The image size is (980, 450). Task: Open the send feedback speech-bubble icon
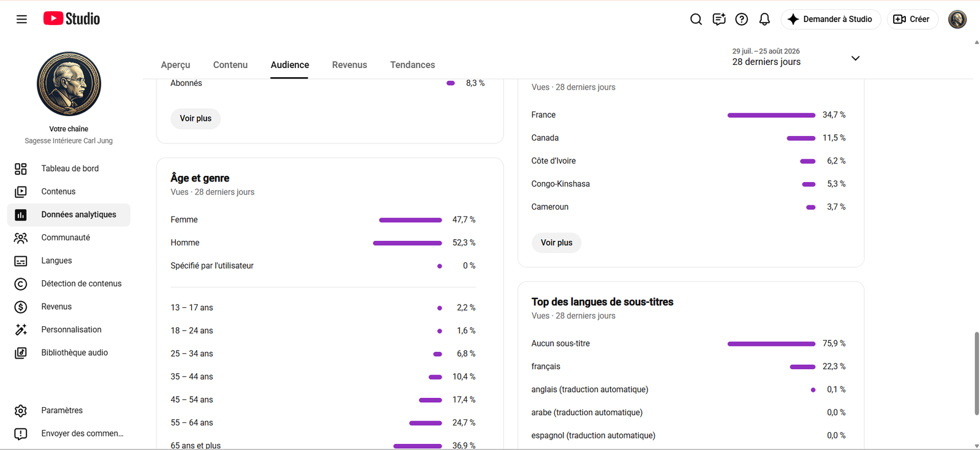719,19
